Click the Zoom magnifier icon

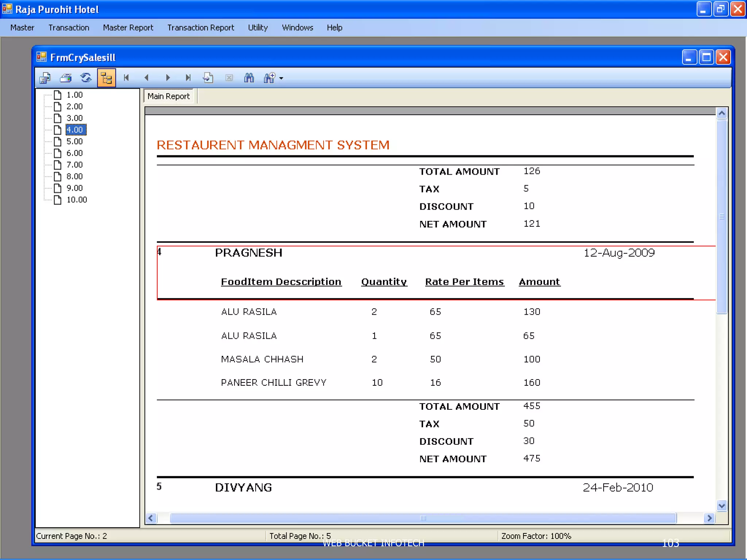269,78
